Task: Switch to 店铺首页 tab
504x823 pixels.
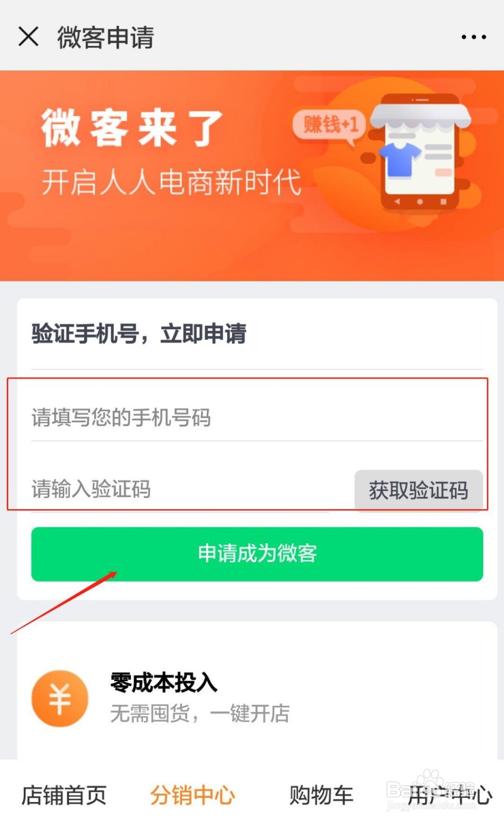Action: pyautogui.click(x=64, y=795)
